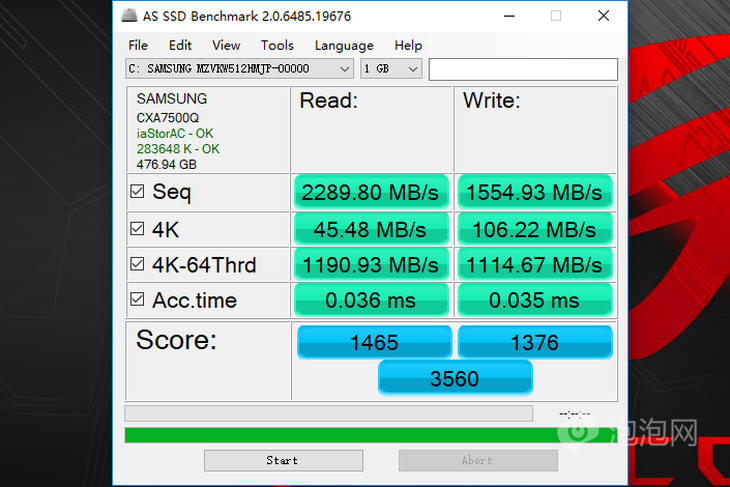Click the 4K-64Thrd read result 1190.93 MB/s
The height and width of the screenshot is (487, 730).
point(371,264)
